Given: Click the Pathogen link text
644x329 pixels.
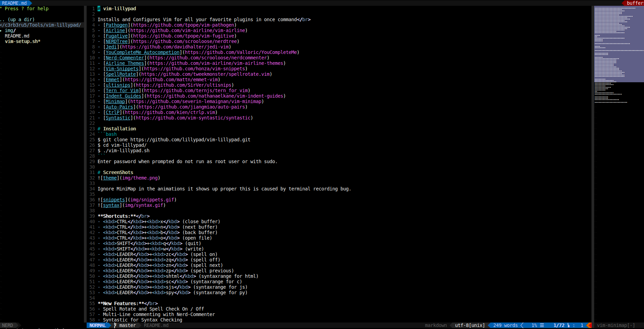Looking at the screenshot, I should pos(117,25).
